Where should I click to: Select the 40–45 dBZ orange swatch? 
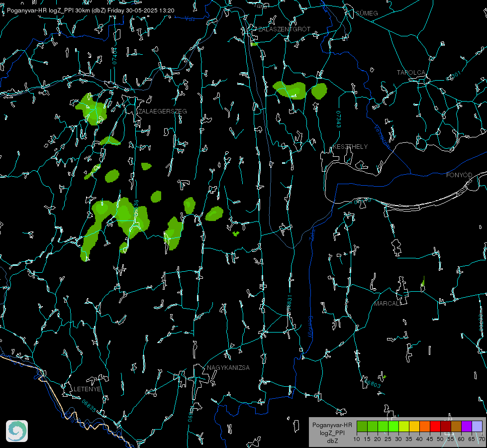(x=425, y=426)
